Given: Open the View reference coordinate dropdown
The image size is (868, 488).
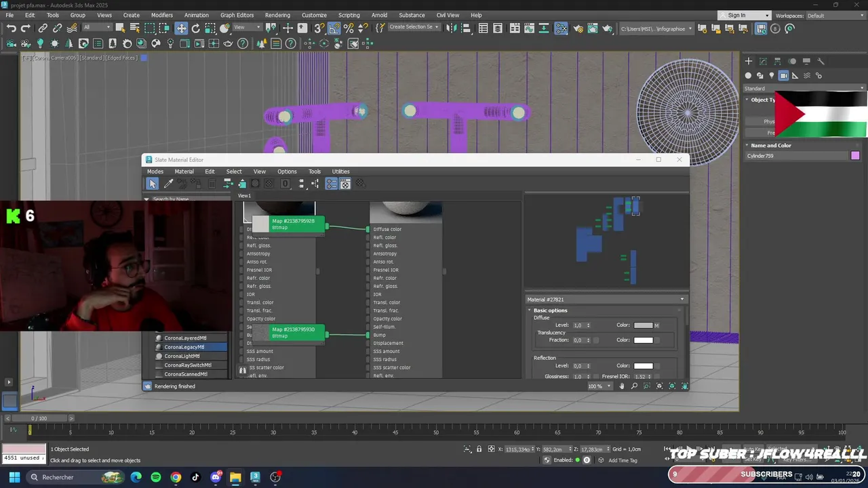Looking at the screenshot, I should point(247,28).
